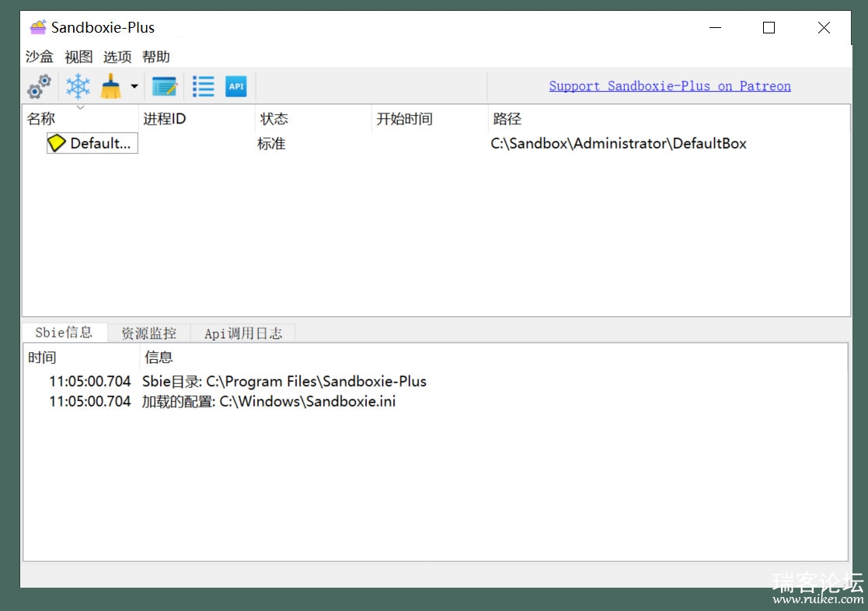Sort by 开始时间 column header
Viewport: 868px width, 611px height.
click(430, 118)
